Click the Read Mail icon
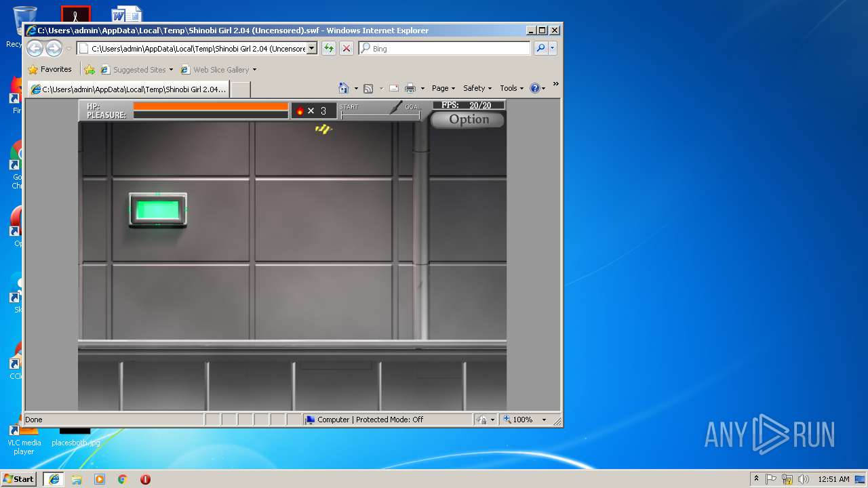The height and width of the screenshot is (488, 868). pyautogui.click(x=393, y=88)
